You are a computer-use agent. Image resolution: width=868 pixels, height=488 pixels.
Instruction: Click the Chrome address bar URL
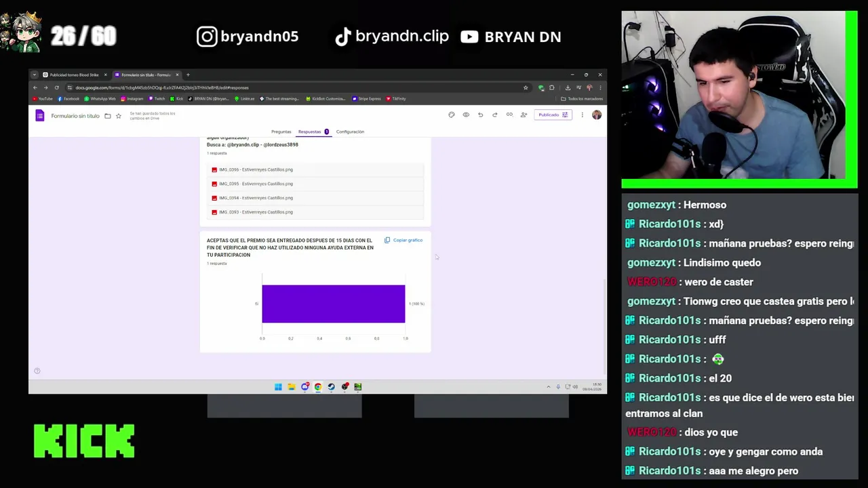tap(161, 87)
